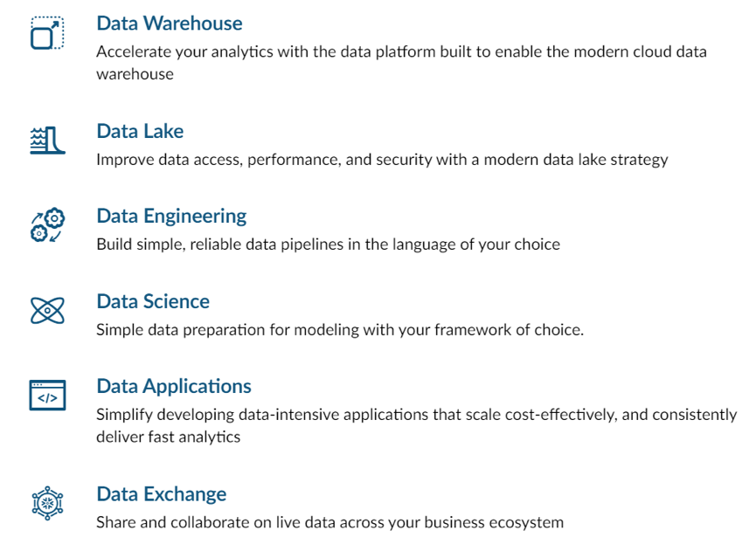756x544 pixels.
Task: Click the lone lowercase 'warehouse' text line
Action: click(x=135, y=74)
